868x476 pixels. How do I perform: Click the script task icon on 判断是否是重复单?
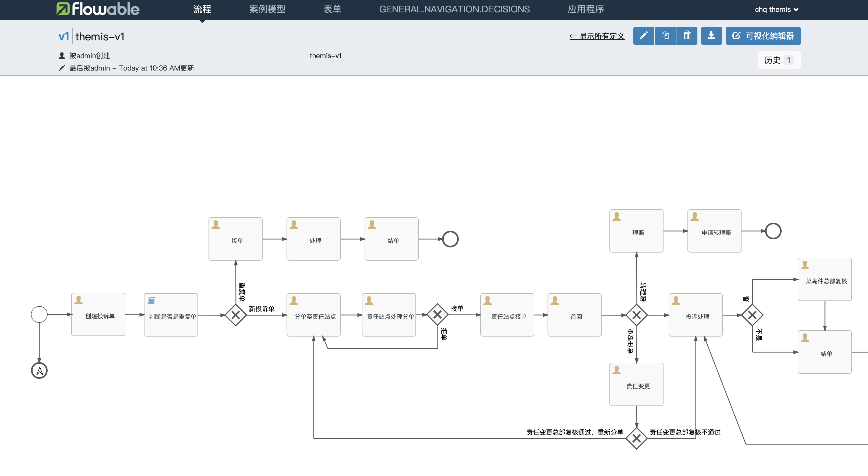152,300
